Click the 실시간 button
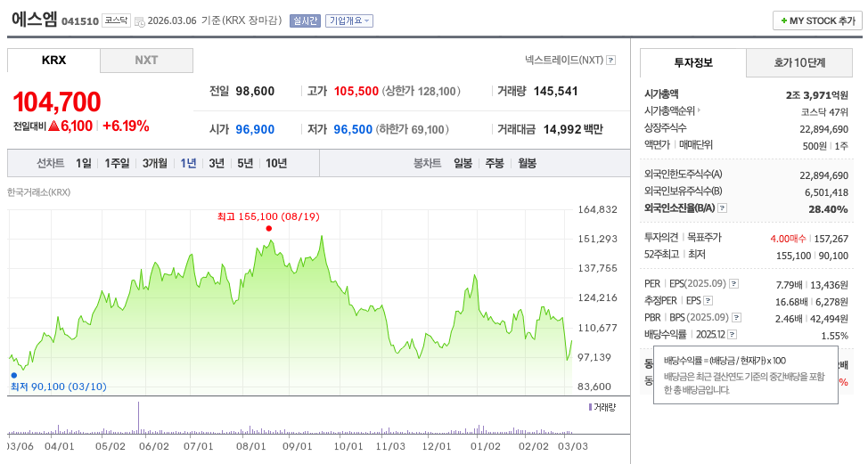Viewport: 868px width, 464px height. pos(305,21)
